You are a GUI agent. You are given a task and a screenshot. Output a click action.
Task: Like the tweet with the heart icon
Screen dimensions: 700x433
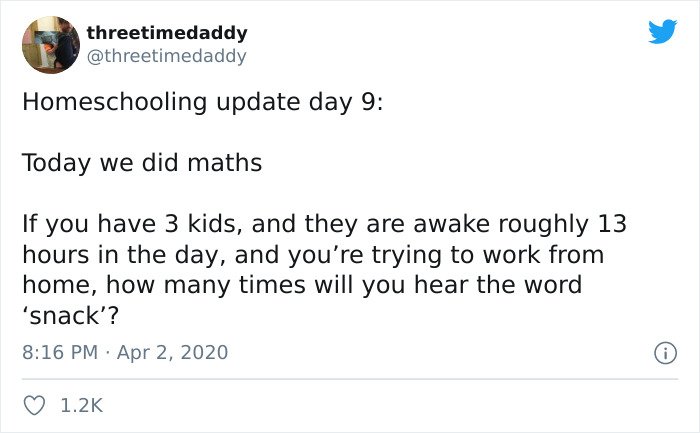(x=34, y=406)
